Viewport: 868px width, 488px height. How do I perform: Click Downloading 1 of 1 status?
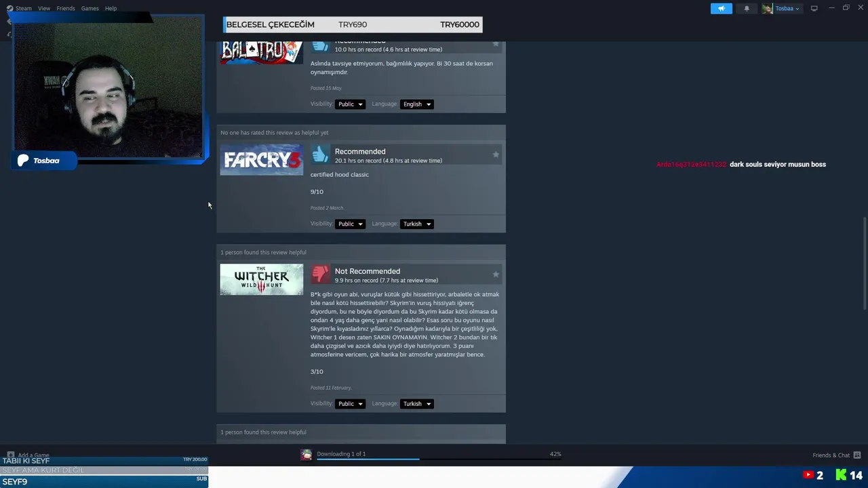(341, 453)
